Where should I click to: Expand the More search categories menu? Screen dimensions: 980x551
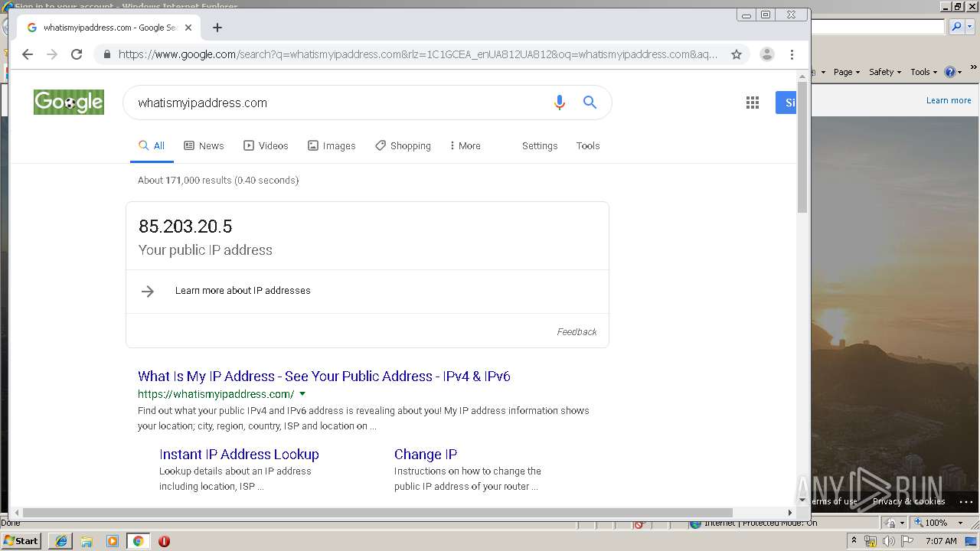click(465, 145)
